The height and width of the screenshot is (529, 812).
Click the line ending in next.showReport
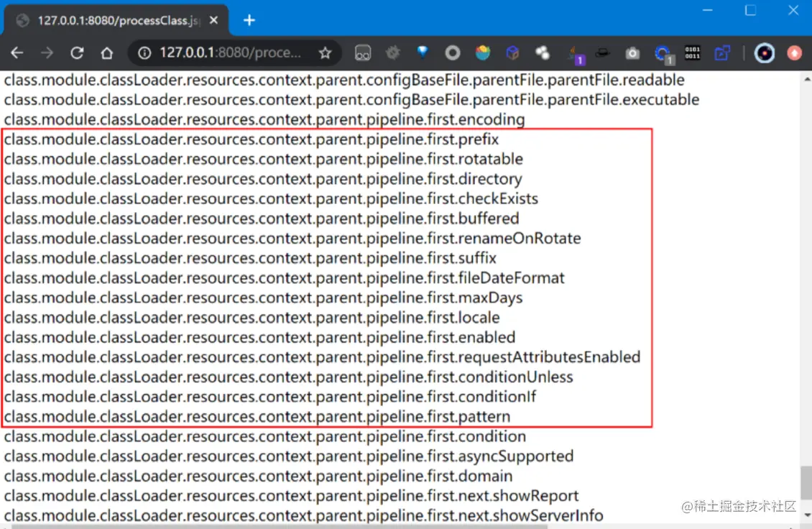[291, 496]
